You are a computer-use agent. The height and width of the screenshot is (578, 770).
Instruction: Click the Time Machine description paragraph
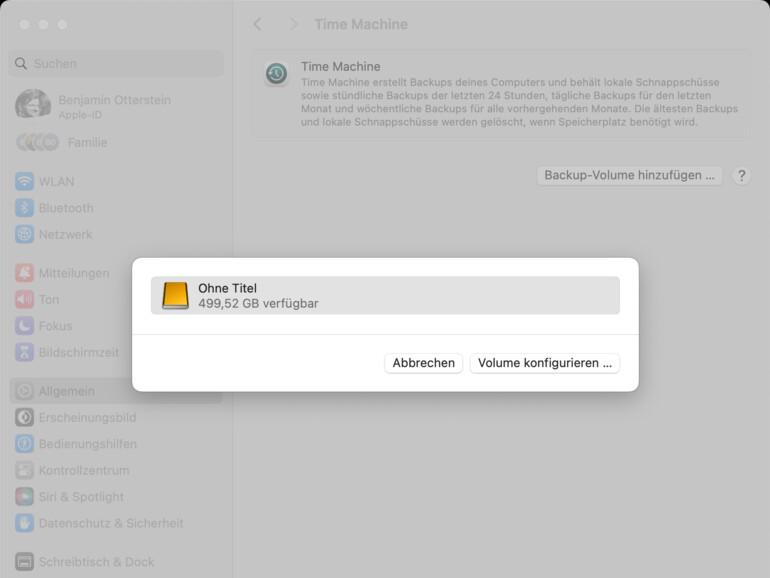click(x=520, y=102)
